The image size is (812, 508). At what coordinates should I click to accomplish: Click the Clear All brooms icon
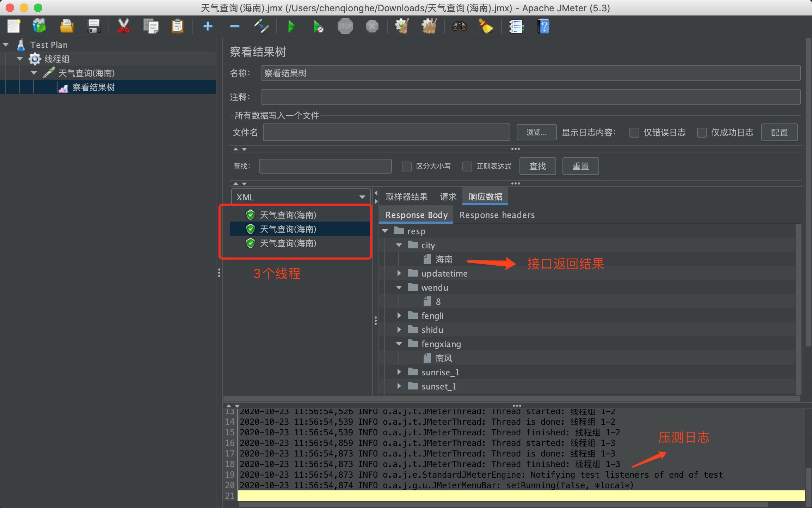click(429, 26)
